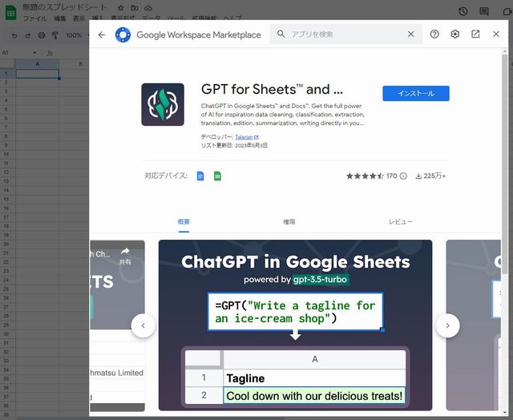Click the Undo icon in Sheets toolbar
This screenshot has width=513, height=420.
tap(14, 35)
